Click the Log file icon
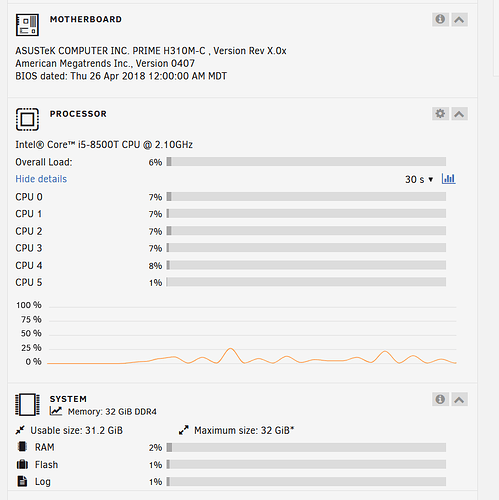The width and height of the screenshot is (499, 500). [x=22, y=481]
